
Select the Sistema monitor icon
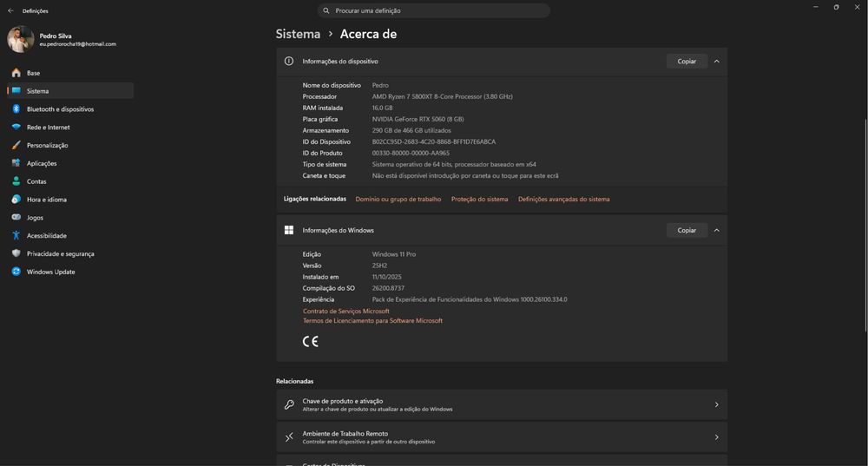tap(16, 91)
